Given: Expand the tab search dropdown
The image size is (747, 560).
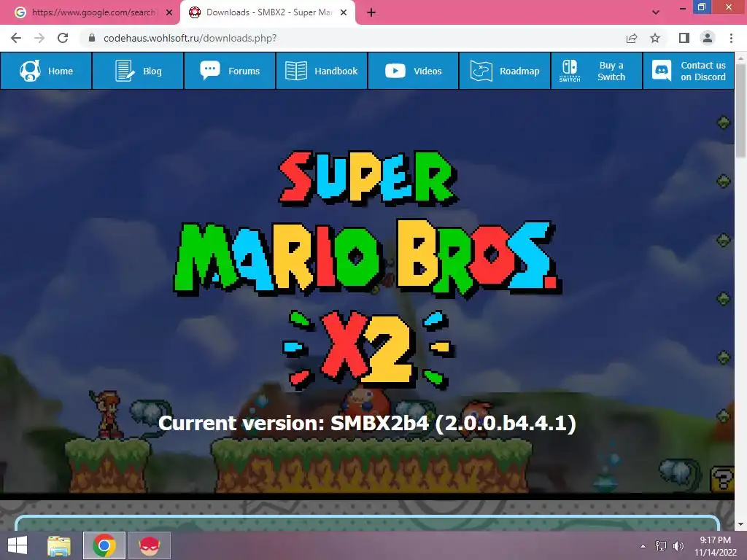Looking at the screenshot, I should pos(656,12).
